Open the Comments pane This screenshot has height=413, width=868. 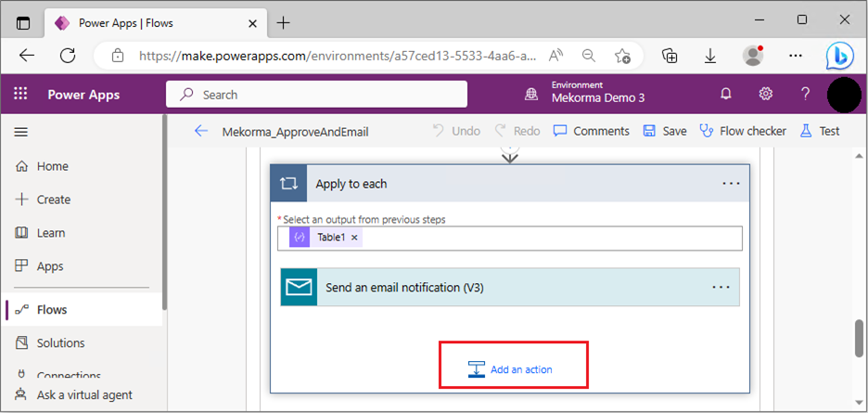tap(592, 131)
